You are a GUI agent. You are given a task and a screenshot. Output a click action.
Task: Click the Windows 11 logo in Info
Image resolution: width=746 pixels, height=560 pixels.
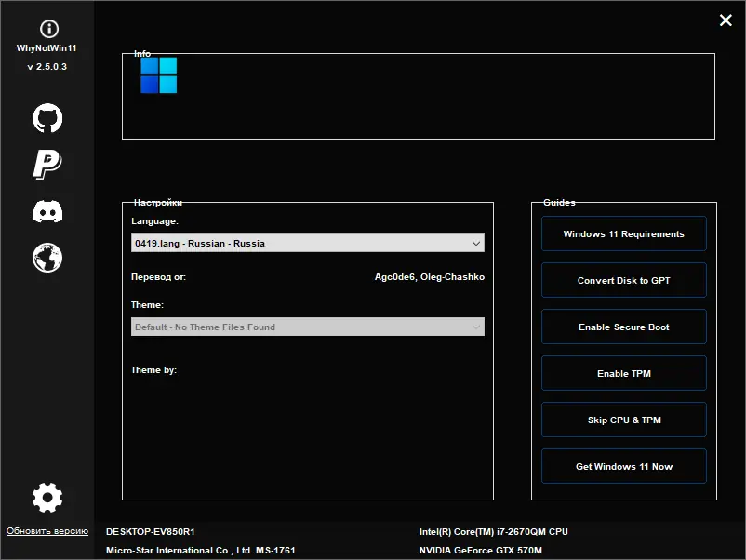pos(159,75)
